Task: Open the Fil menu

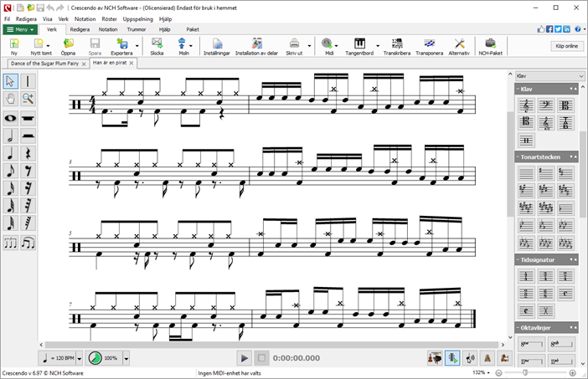Action: pos(8,18)
